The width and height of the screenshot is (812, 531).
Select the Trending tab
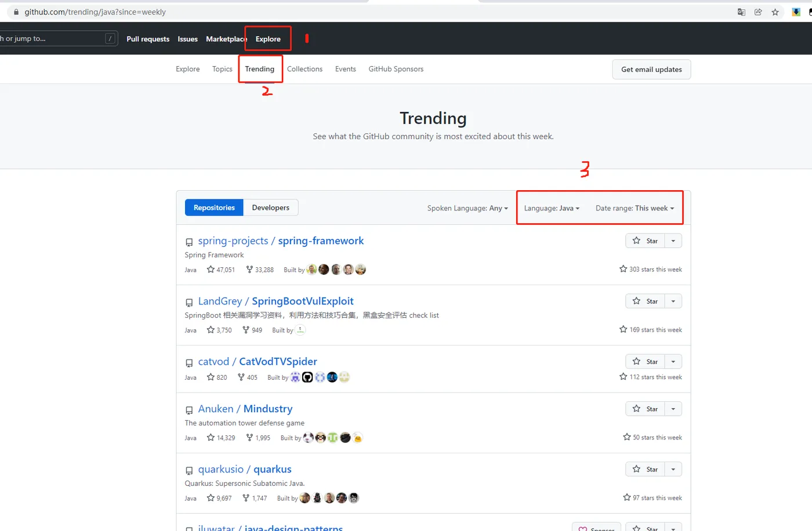259,69
